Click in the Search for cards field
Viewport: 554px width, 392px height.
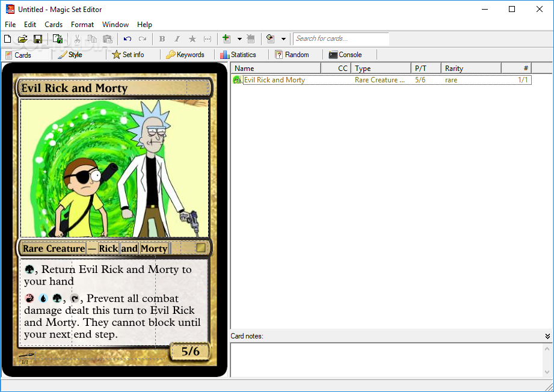click(x=341, y=38)
